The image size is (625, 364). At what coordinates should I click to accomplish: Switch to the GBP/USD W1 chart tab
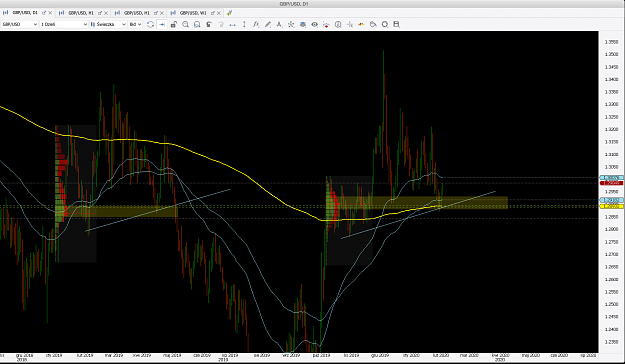(193, 13)
